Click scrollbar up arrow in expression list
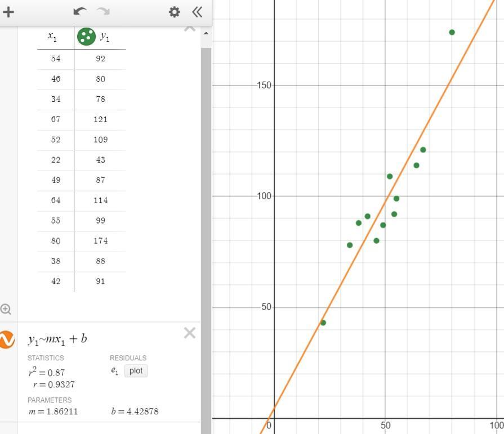 pos(206,33)
